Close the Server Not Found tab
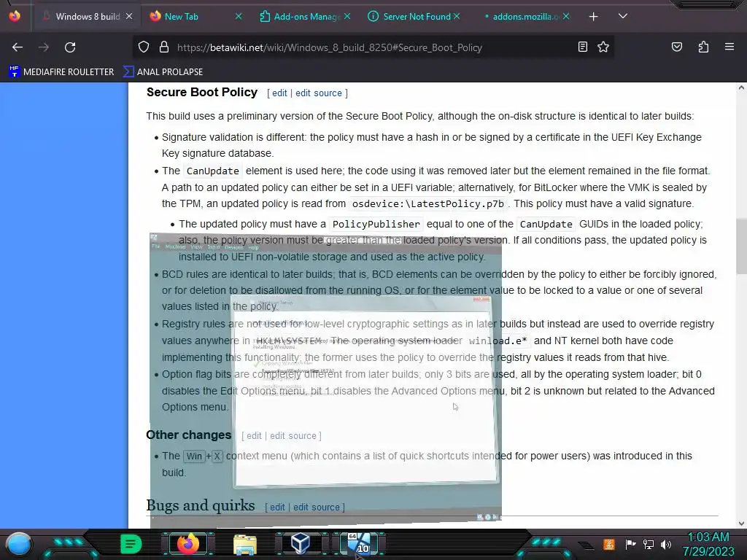This screenshot has height=560, width=747. [x=457, y=16]
